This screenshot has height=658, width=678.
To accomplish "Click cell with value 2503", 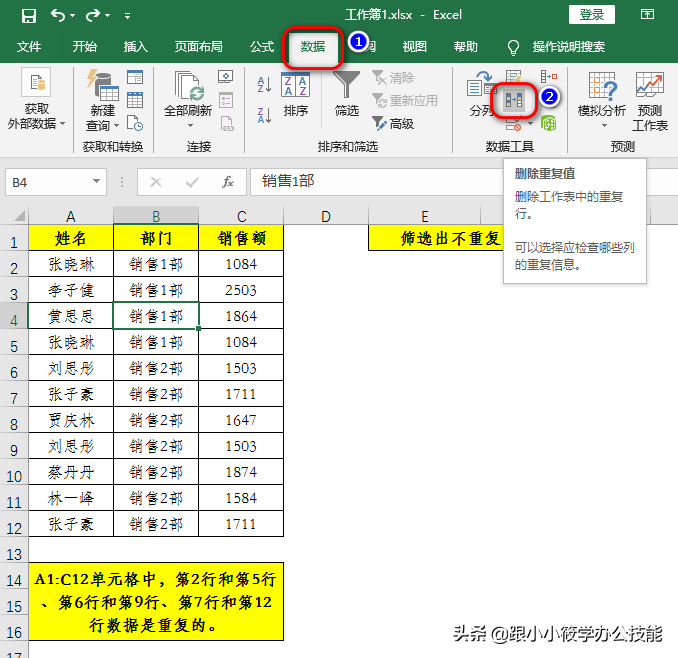I will pyautogui.click(x=241, y=290).
